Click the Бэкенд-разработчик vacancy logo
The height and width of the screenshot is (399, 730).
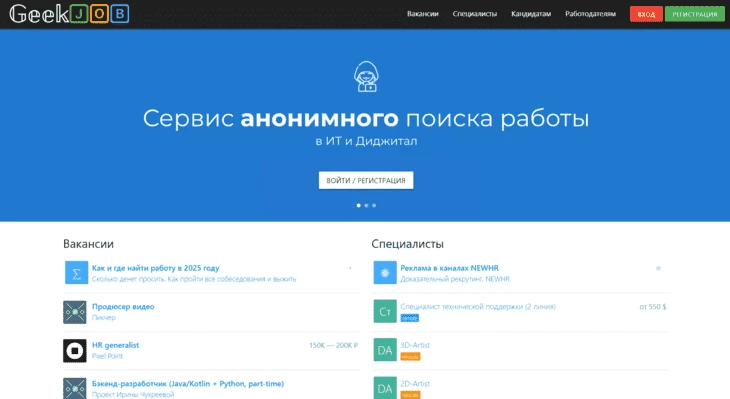[75, 388]
